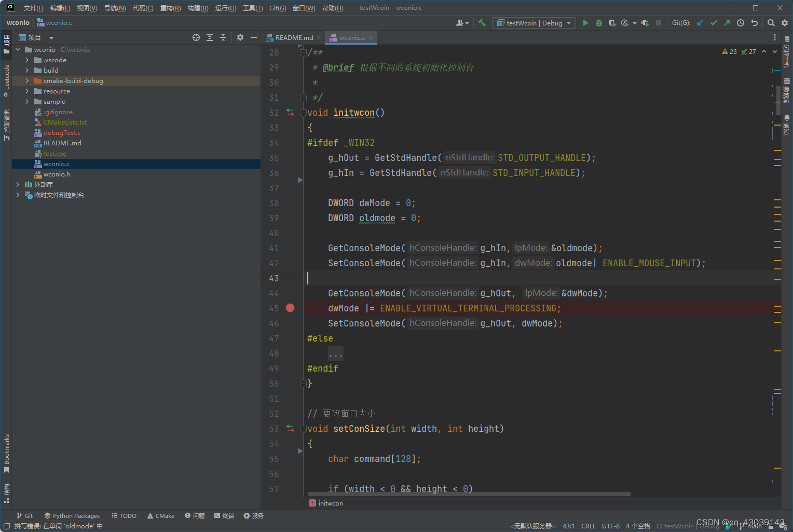The height and width of the screenshot is (532, 793).
Task: Update project from Git
Action: (700, 23)
